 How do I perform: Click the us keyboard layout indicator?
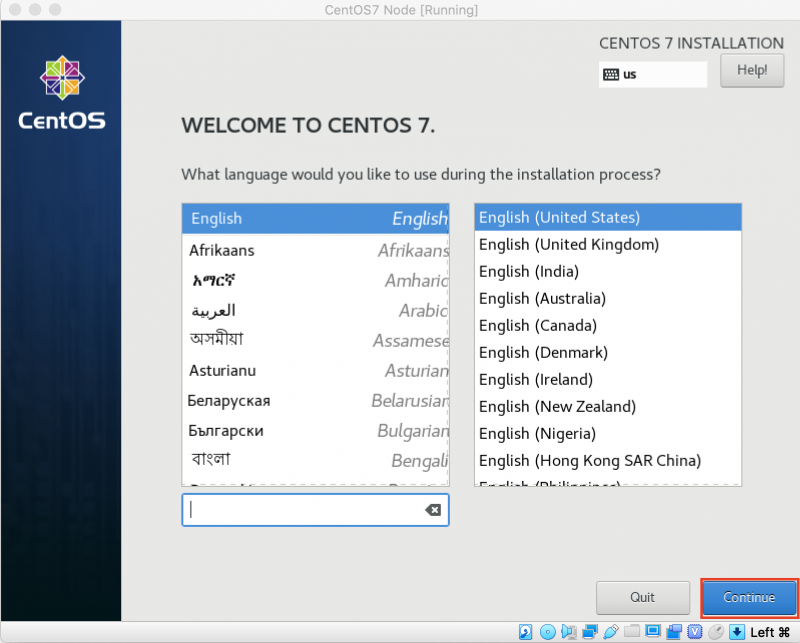(x=653, y=75)
